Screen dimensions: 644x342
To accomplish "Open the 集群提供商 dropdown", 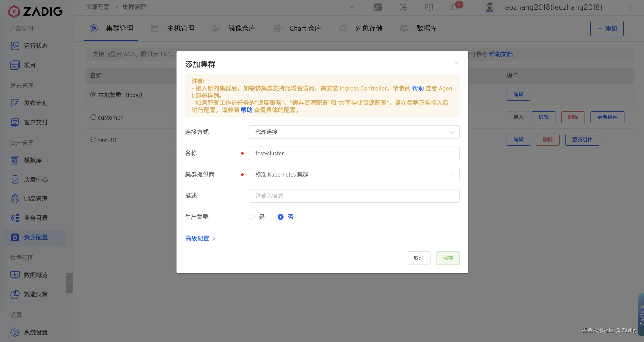I will click(354, 174).
